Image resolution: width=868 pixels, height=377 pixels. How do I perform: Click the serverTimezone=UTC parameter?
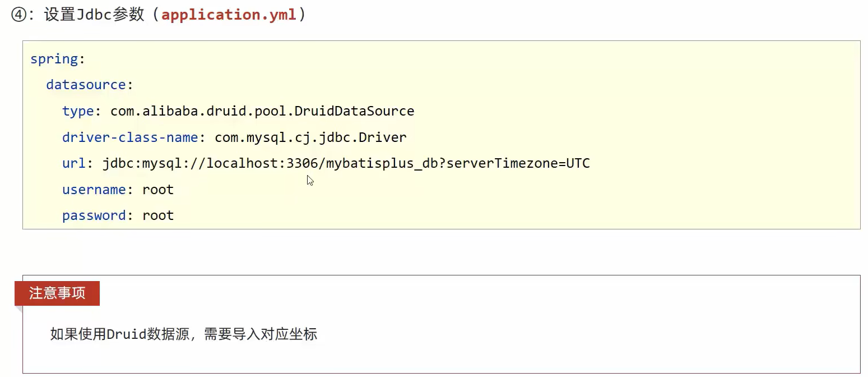pyautogui.click(x=518, y=163)
